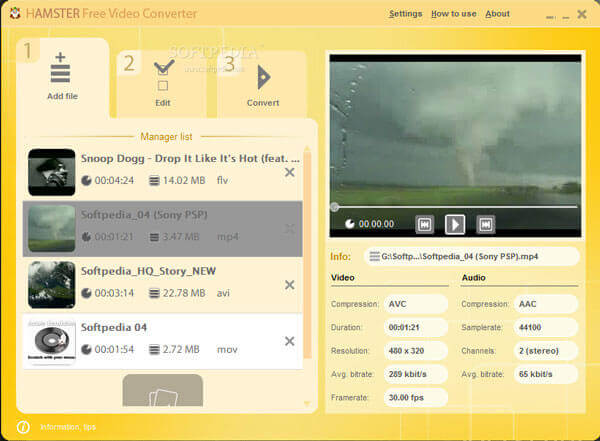Open the Edit step checkmark icon
This screenshot has height=441, width=600.
[x=164, y=75]
